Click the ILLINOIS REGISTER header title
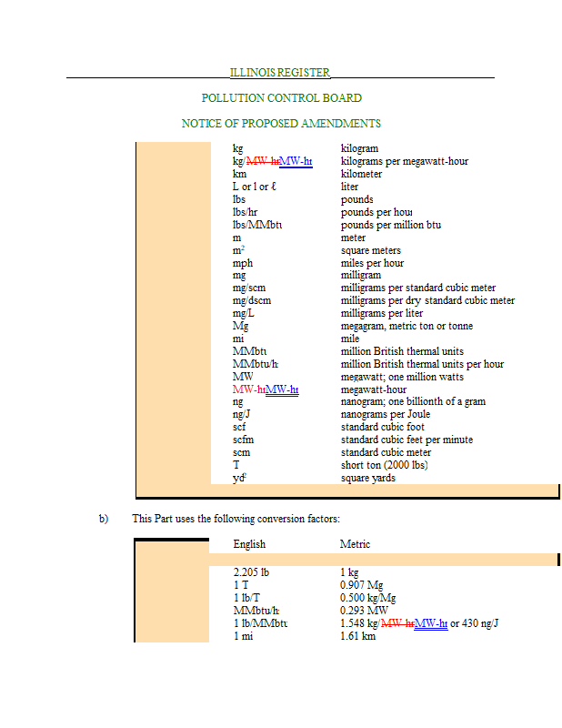562x728 pixels. (280, 72)
